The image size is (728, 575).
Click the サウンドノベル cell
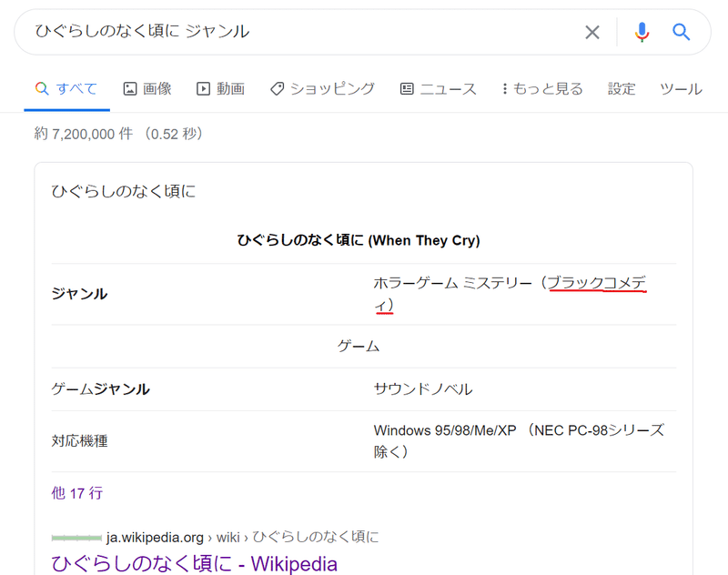pos(423,388)
